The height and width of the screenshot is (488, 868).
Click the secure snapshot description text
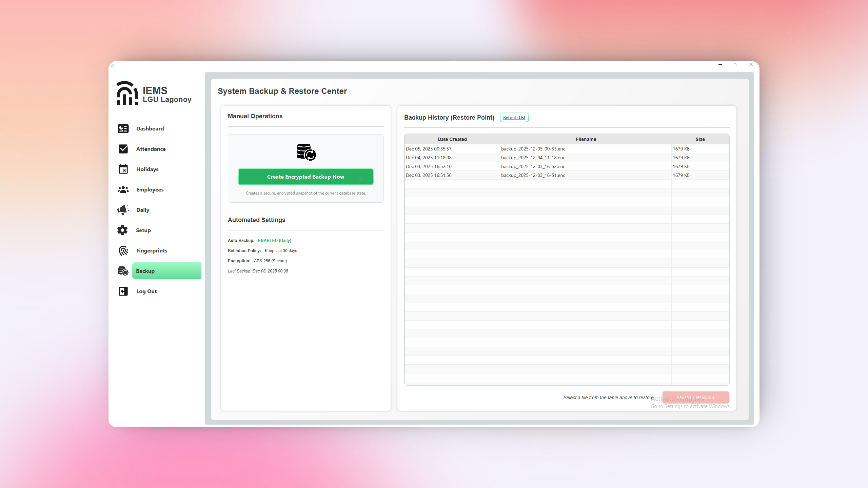[306, 193]
